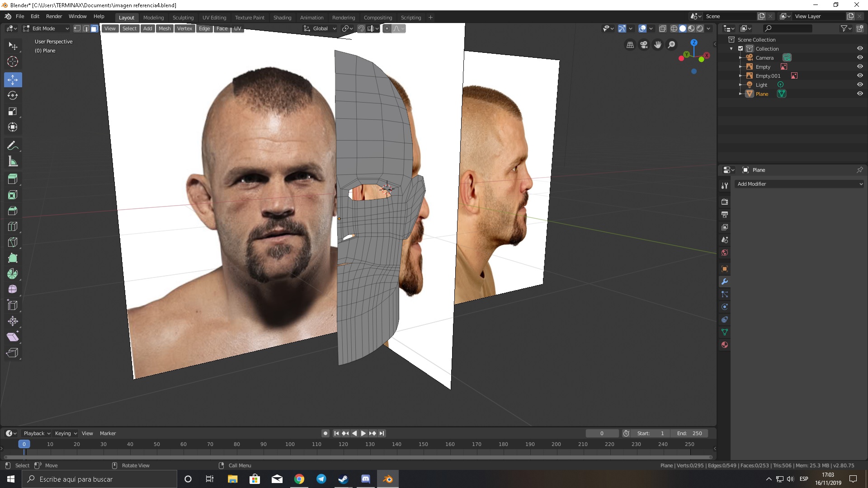The height and width of the screenshot is (488, 868).
Task: Switch to the Shading workspace tab
Action: pos(282,18)
